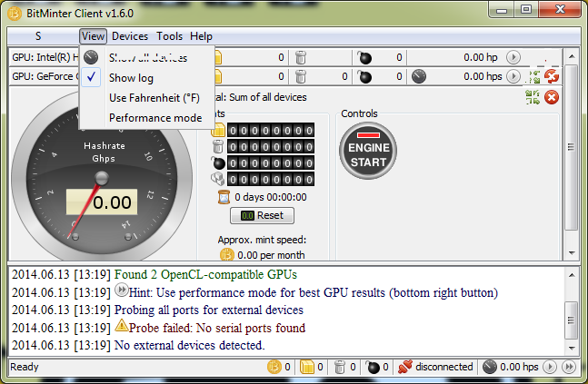Click the disconnected plug status icon
This screenshot has height=384, width=588.
click(x=405, y=367)
